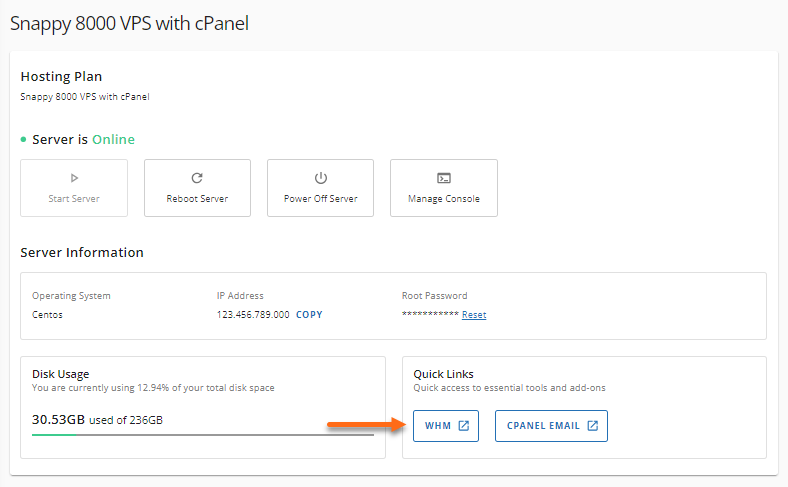Copy the server IP address
788x487 pixels.
pos(309,314)
